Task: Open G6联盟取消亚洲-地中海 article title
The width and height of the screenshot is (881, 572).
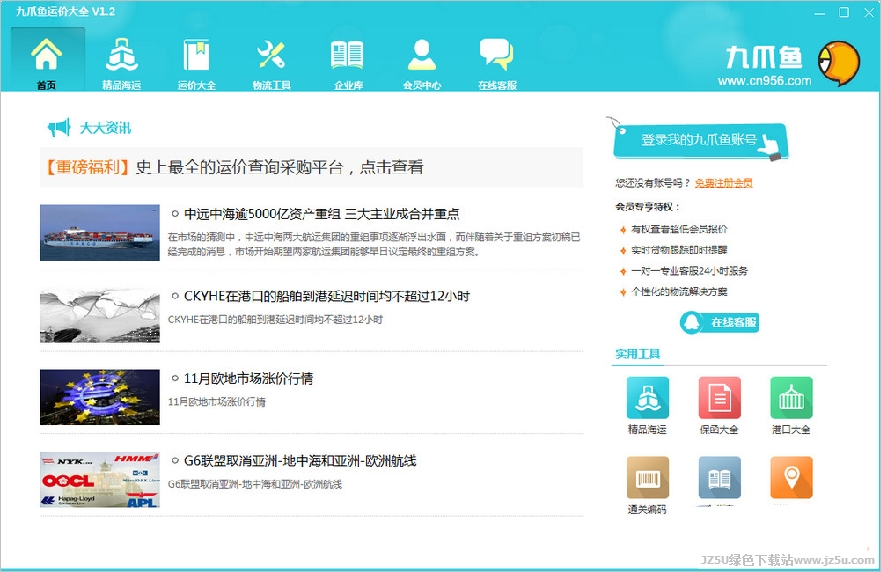Action: [300, 461]
